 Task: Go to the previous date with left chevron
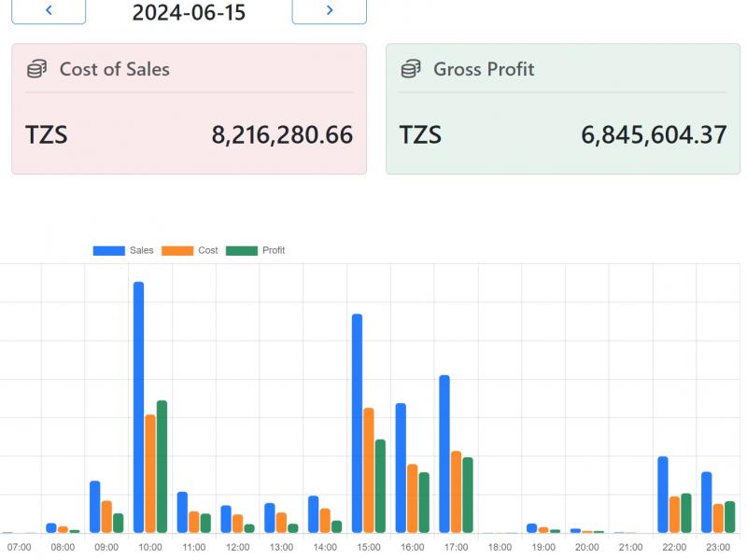[x=49, y=10]
